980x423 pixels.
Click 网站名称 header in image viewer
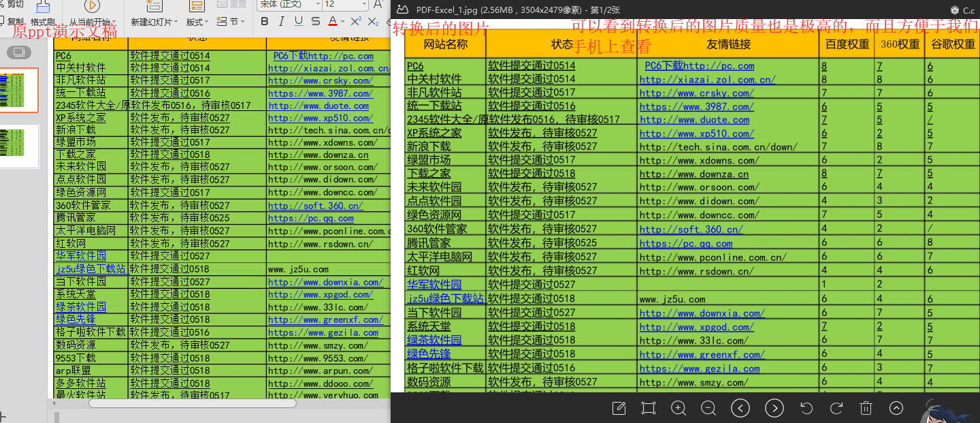446,44
